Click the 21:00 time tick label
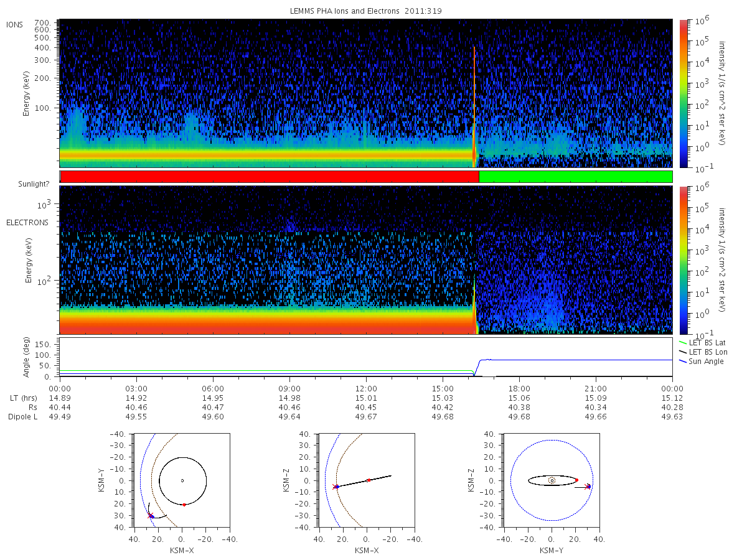This screenshot has width=747, height=560. pyautogui.click(x=596, y=388)
